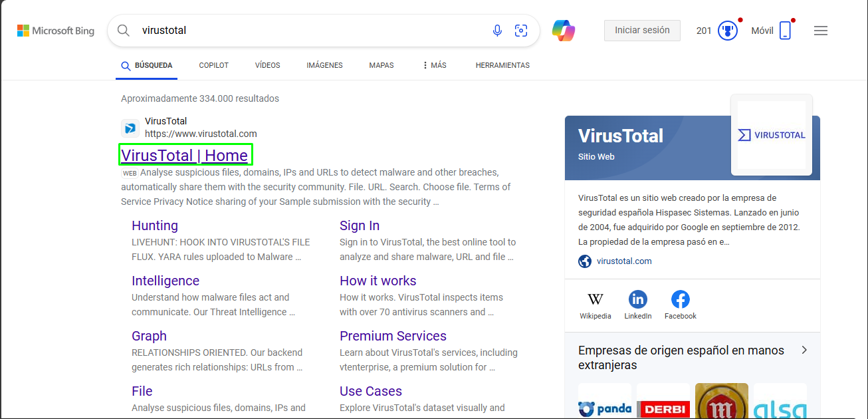Activate the voice search microphone
This screenshot has height=419, width=868.
(497, 30)
